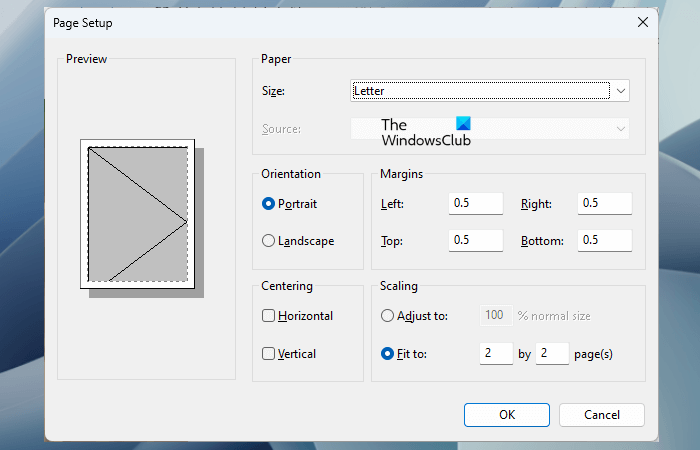The image size is (700, 450).
Task: Click the Fit to pages-wide field
Action: pyautogui.click(x=496, y=354)
